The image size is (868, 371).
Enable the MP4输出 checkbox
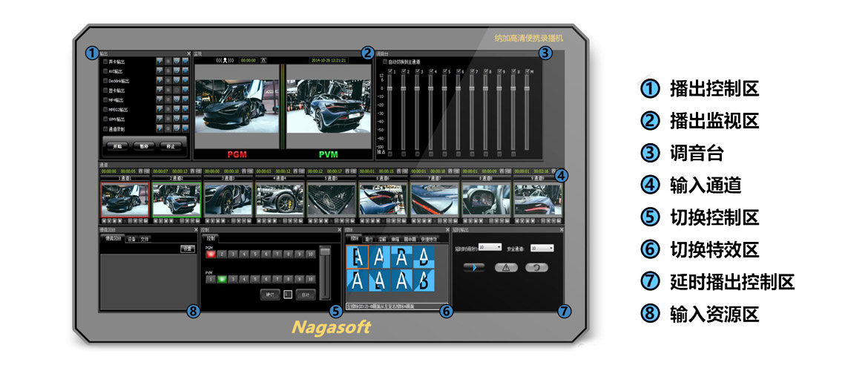pyautogui.click(x=105, y=99)
